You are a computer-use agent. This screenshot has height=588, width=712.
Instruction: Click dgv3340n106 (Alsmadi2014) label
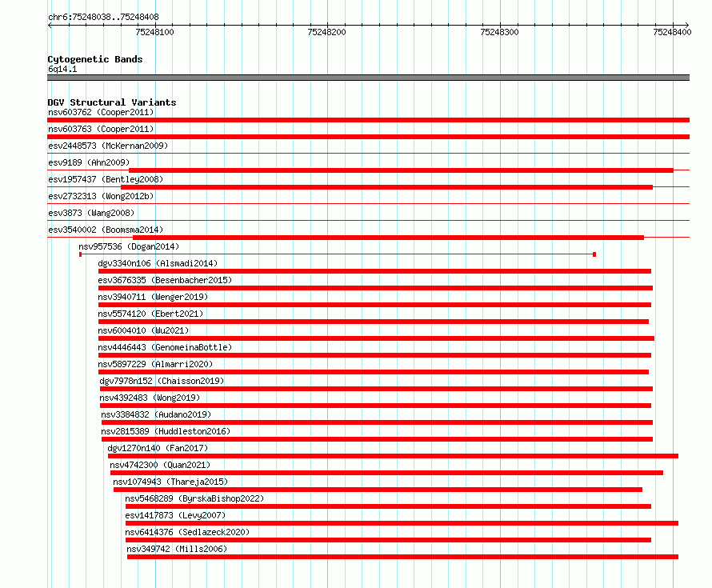tap(158, 263)
